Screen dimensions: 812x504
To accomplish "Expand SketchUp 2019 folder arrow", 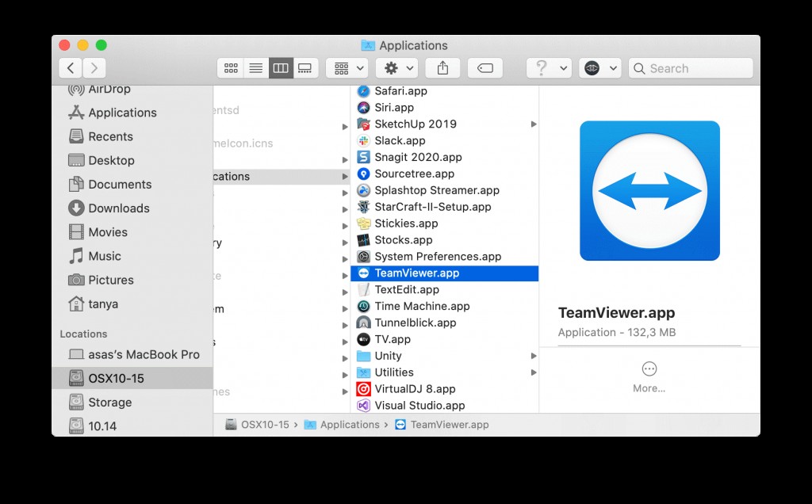I will [534, 124].
